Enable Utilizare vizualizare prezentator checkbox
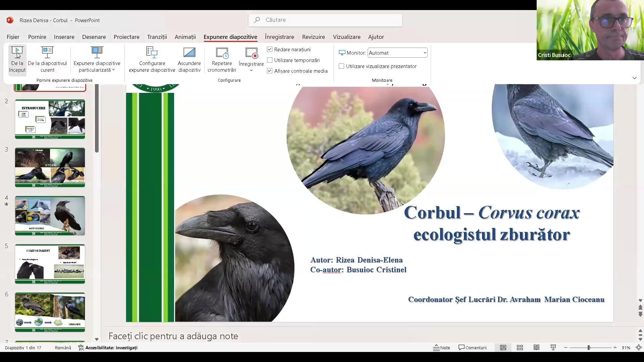644x362 pixels. pyautogui.click(x=341, y=66)
